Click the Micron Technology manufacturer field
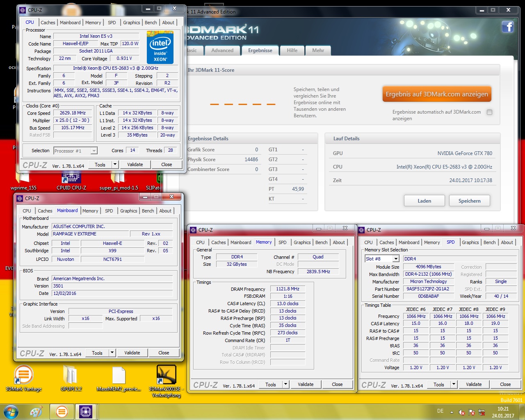525x420 pixels. click(x=428, y=282)
